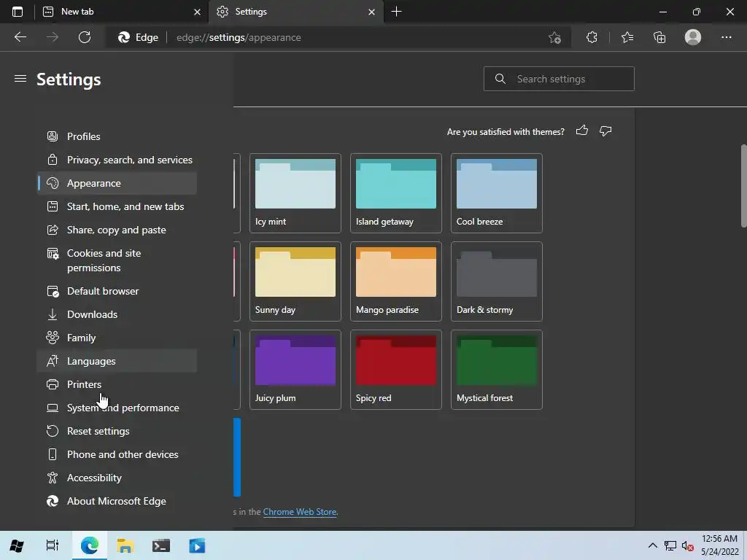The width and height of the screenshot is (747, 560).
Task: Open the Extensions puzzle icon
Action: 592,37
